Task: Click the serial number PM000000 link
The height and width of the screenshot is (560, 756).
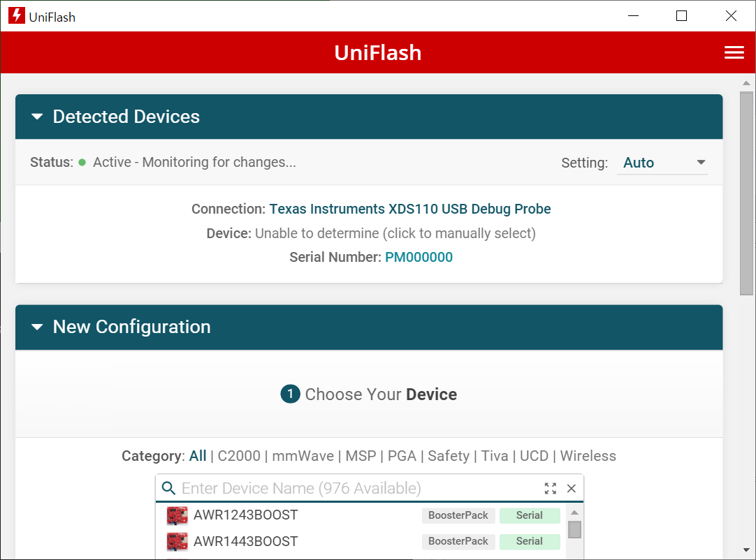Action: (x=419, y=258)
